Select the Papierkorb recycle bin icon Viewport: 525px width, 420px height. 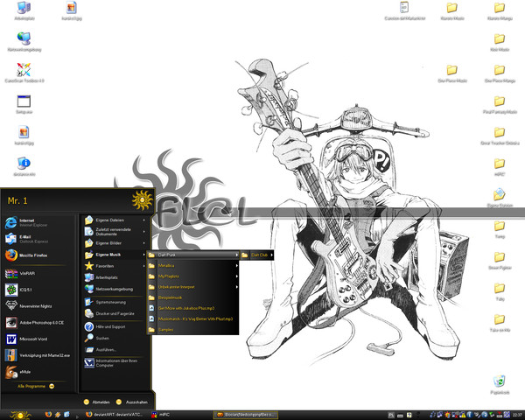coord(500,384)
